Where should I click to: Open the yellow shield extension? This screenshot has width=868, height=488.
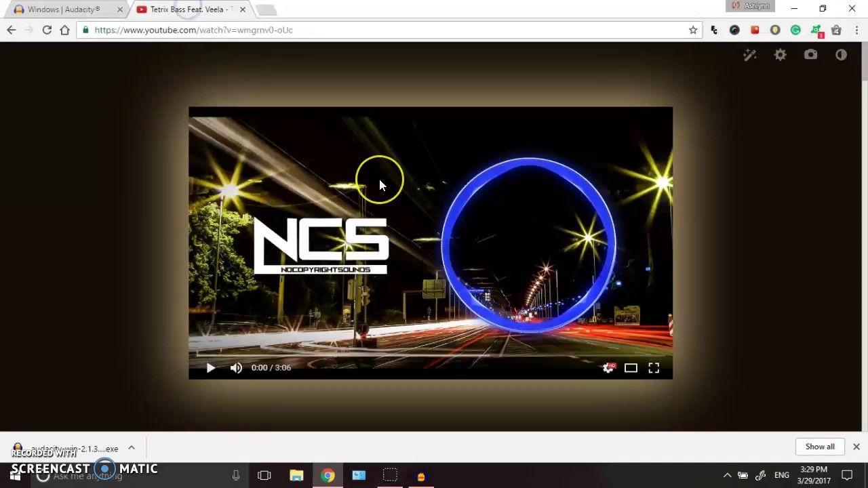(775, 30)
